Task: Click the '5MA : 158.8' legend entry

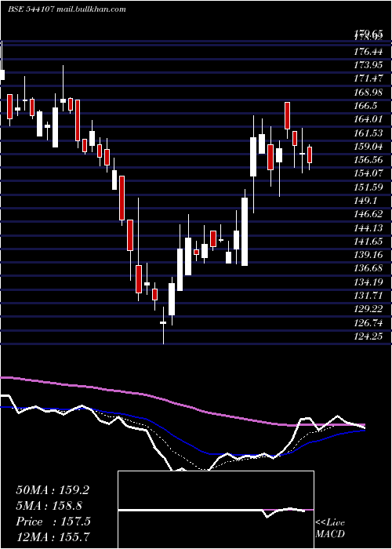Action: pyautogui.click(x=49, y=506)
